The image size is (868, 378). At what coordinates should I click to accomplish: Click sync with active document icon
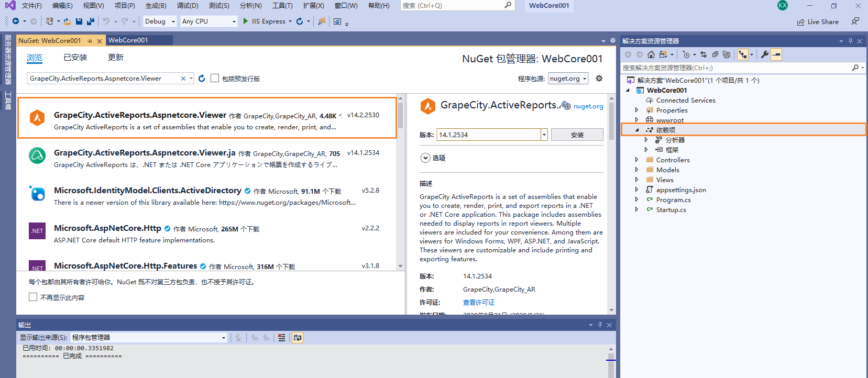[704, 54]
